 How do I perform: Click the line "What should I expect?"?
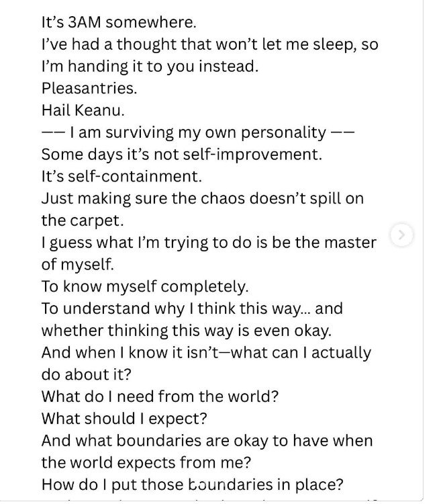[124, 419]
